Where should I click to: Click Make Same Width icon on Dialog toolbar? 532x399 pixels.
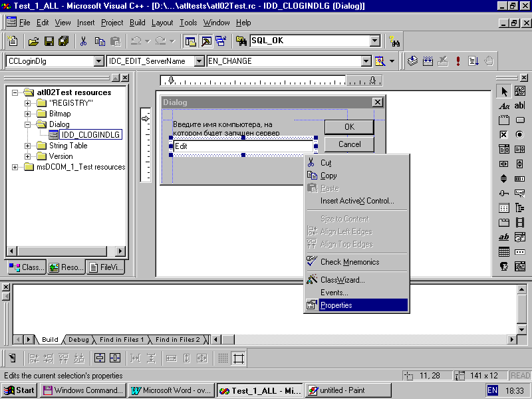172,358
